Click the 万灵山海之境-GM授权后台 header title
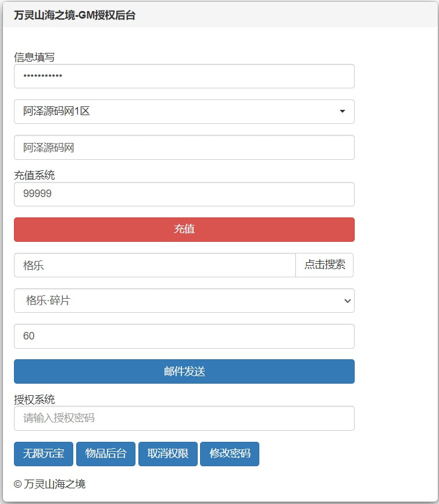The image size is (439, 504). (x=74, y=16)
